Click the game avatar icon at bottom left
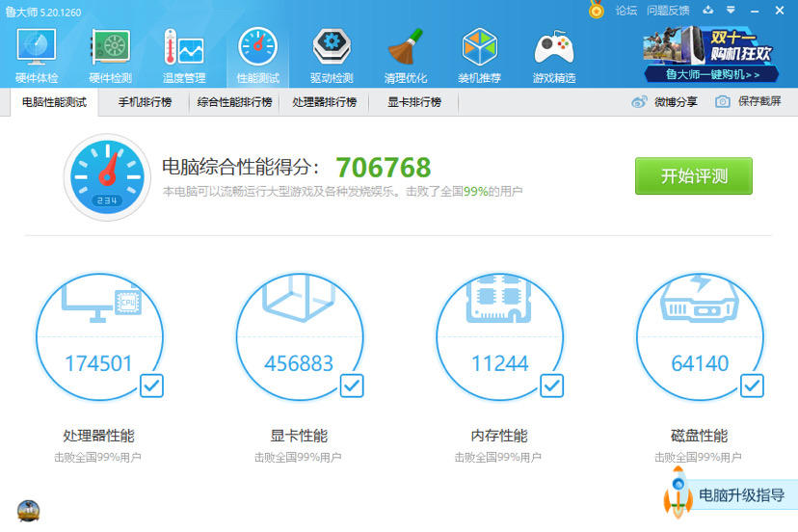Image resolution: width=798 pixels, height=532 pixels. tap(28, 511)
